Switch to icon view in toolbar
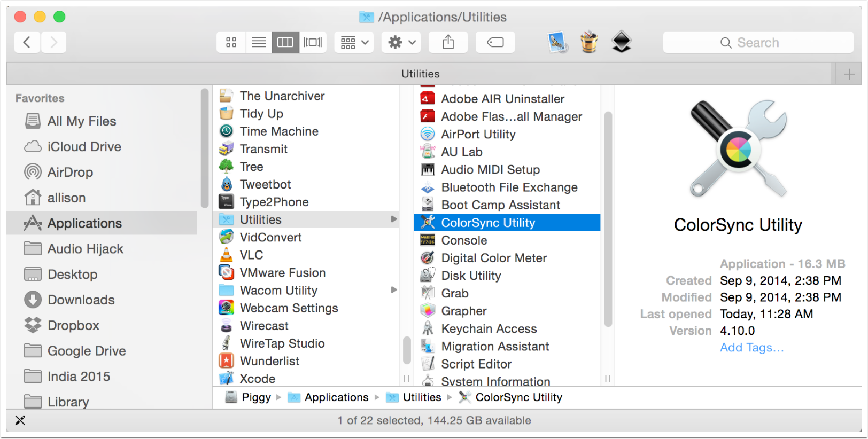This screenshot has height=439, width=868. tap(231, 42)
